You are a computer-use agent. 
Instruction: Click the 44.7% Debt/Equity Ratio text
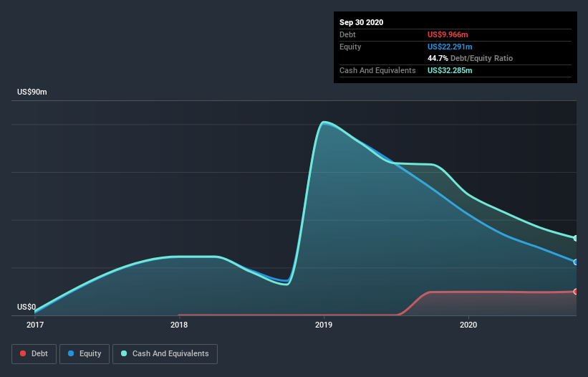471,59
